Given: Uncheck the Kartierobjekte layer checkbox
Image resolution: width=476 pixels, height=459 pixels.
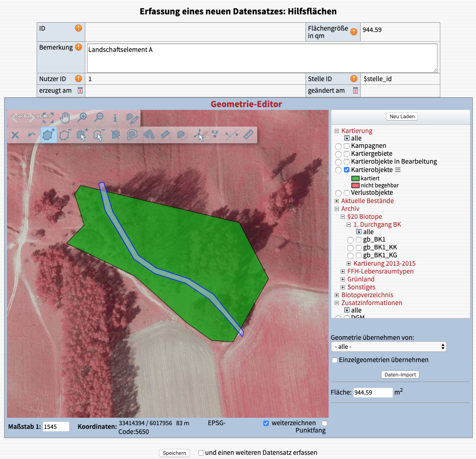Looking at the screenshot, I should coord(347,170).
